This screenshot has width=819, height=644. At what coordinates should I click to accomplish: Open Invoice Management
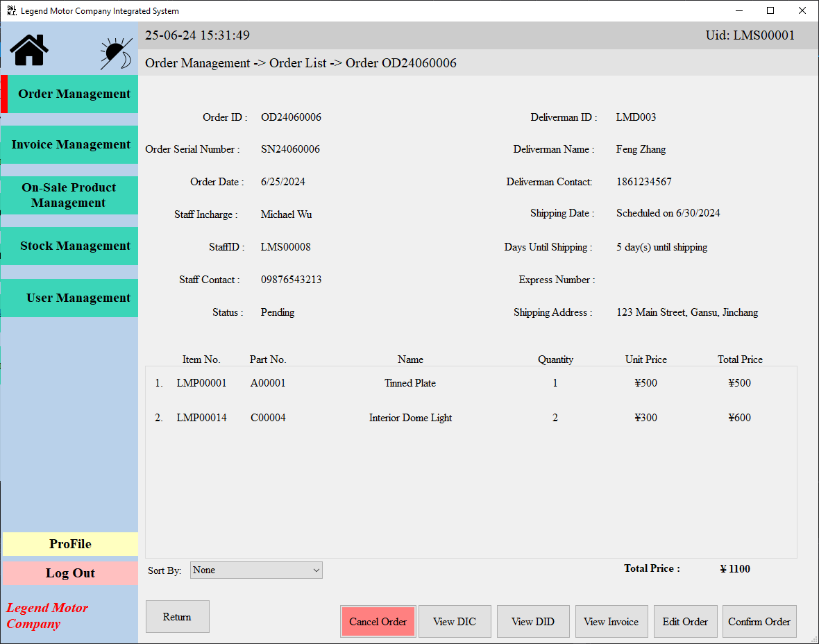point(70,144)
